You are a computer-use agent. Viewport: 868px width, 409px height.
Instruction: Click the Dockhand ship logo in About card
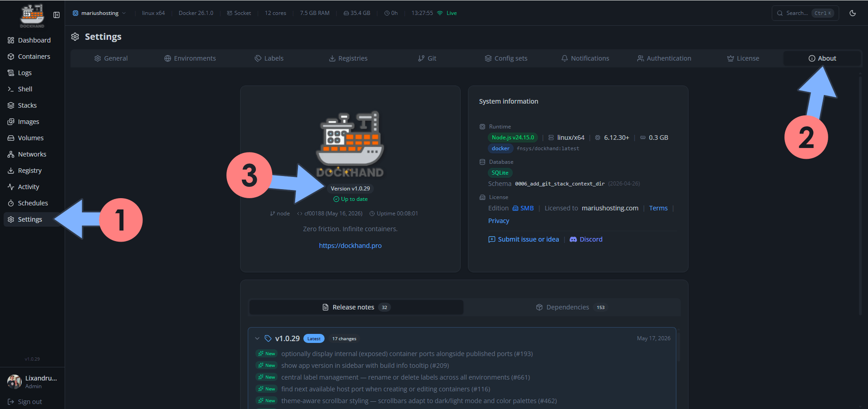tap(350, 144)
